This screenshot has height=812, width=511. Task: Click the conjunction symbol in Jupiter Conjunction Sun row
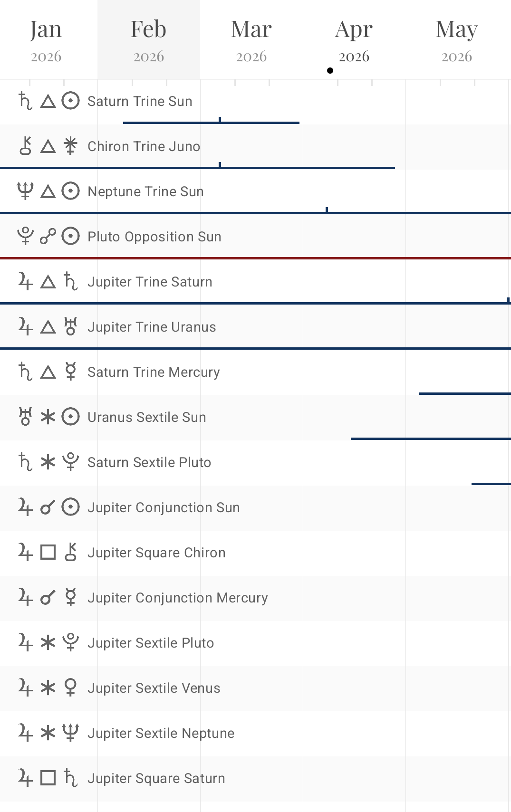[48, 507]
